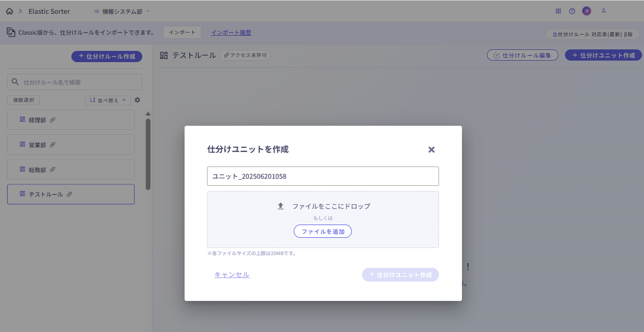Focus the unit name input field
Image resolution: width=644 pixels, height=332 pixels.
(323, 176)
